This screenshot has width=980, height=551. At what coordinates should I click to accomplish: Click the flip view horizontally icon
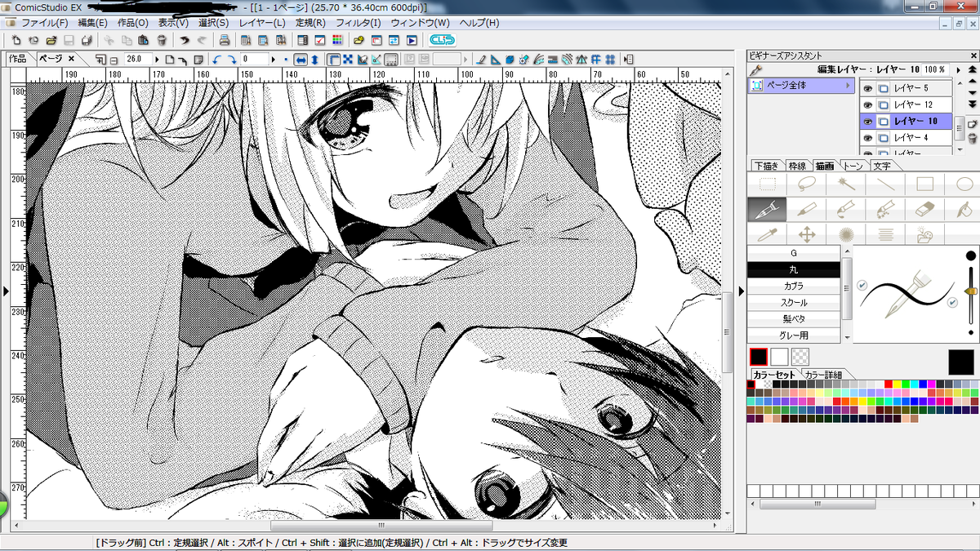(x=301, y=60)
